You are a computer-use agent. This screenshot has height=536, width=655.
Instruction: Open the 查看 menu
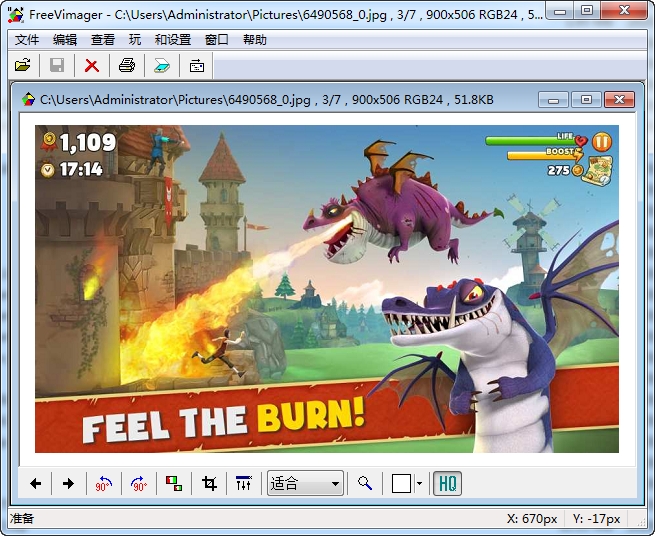pyautogui.click(x=102, y=40)
